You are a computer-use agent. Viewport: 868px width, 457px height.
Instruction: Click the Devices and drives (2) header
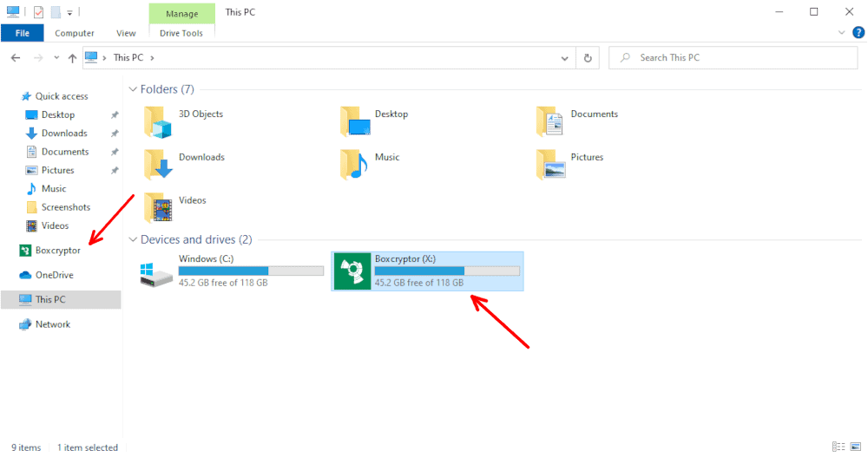(x=196, y=239)
